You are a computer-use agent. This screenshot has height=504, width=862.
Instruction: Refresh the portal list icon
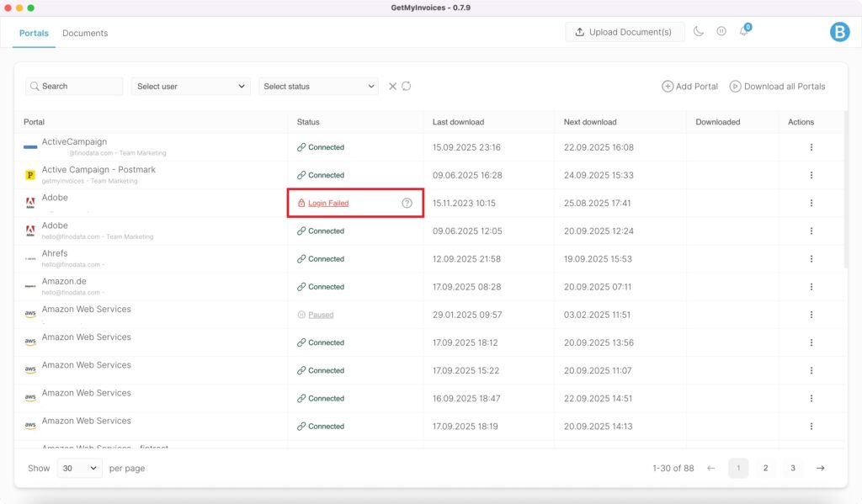(x=407, y=87)
